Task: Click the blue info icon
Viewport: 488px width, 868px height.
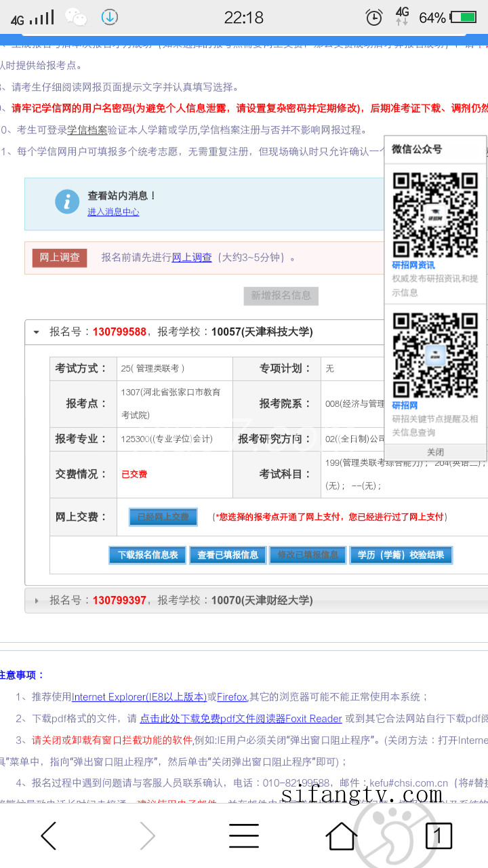Action: [x=67, y=201]
